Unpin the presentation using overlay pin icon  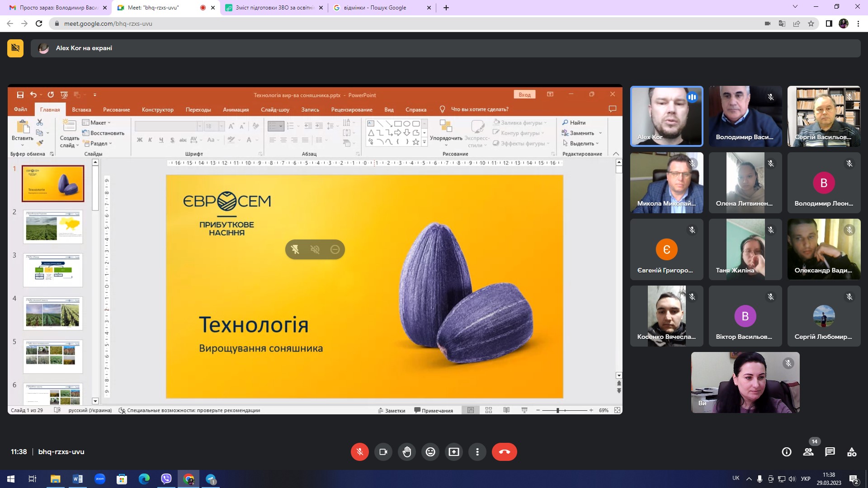pyautogui.click(x=295, y=249)
